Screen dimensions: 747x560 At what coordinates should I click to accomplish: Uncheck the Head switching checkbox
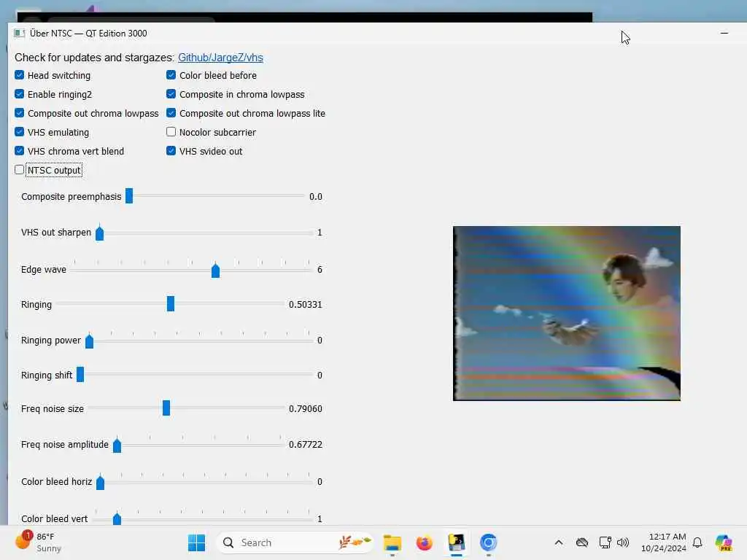19,75
